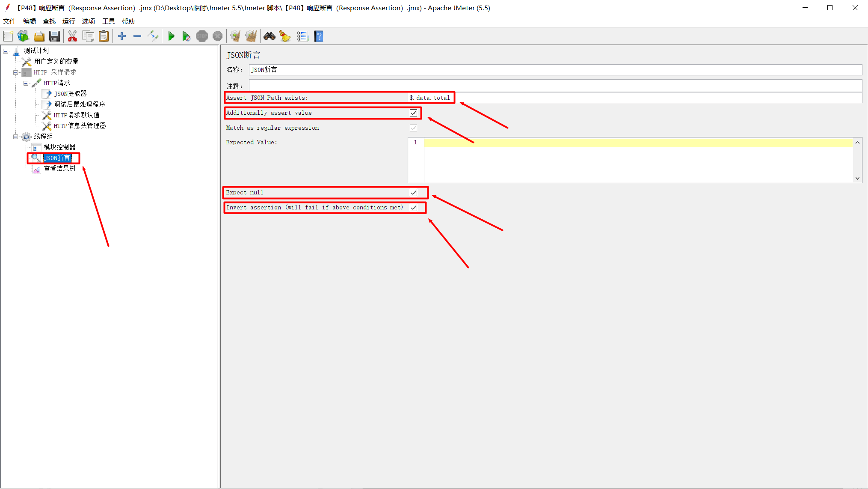Open the 编辑 menu
The width and height of the screenshot is (868, 489).
click(30, 21)
